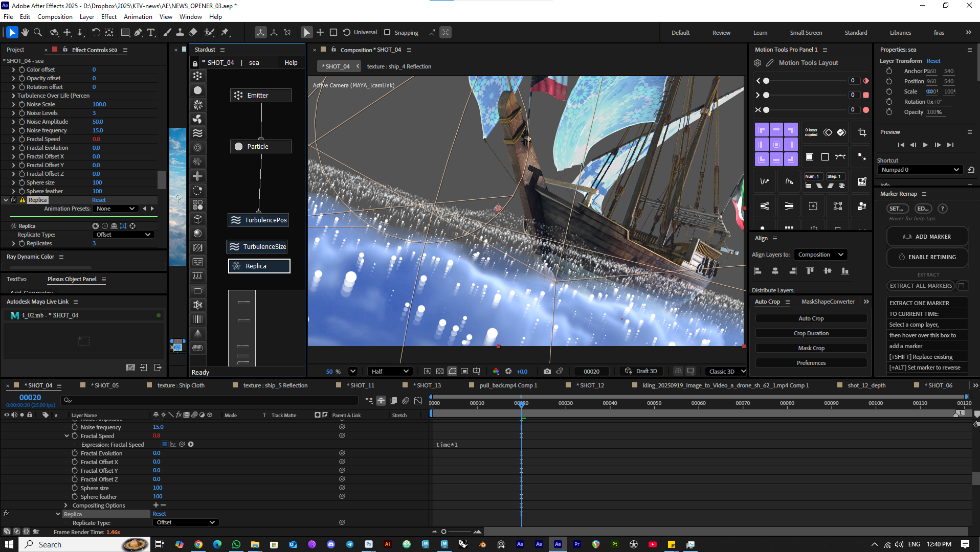The width and height of the screenshot is (980, 552).
Task: Select the Clone Stamp tool
Action: pyautogui.click(x=180, y=32)
